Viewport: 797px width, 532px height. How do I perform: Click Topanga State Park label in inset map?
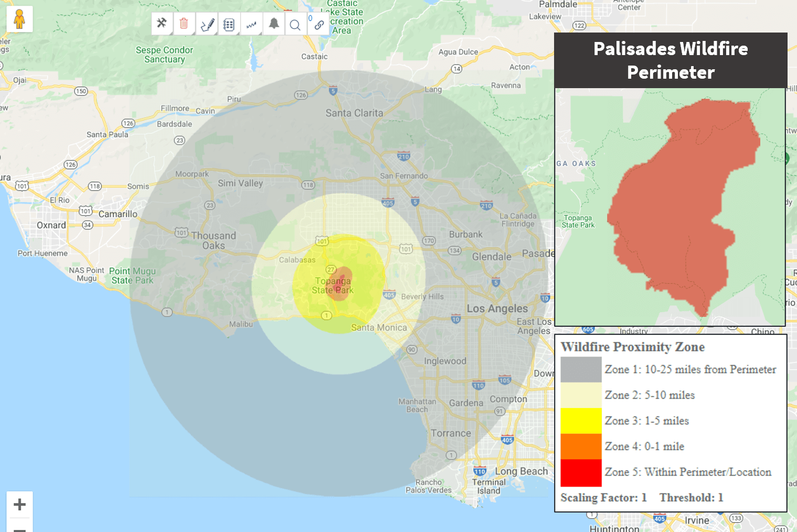point(578,221)
